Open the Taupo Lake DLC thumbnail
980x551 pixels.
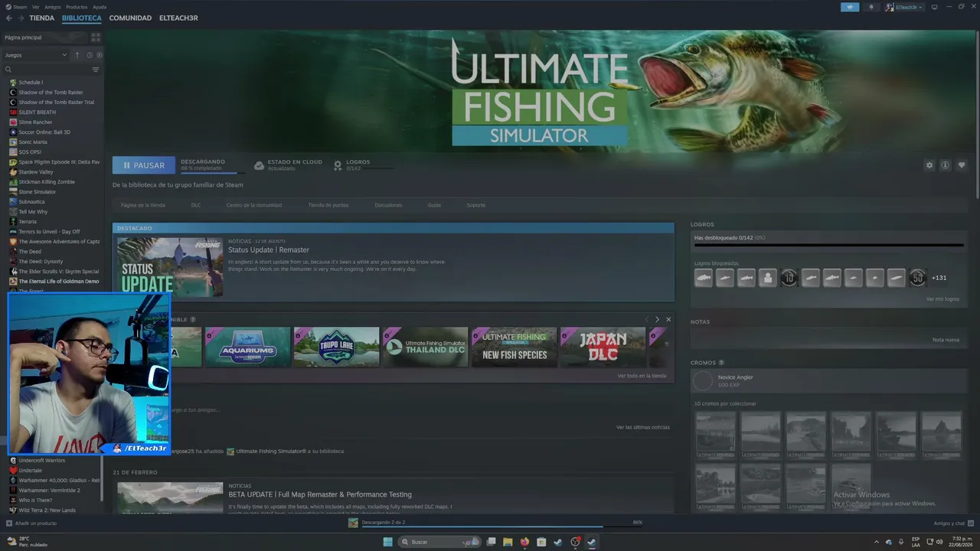tap(336, 347)
